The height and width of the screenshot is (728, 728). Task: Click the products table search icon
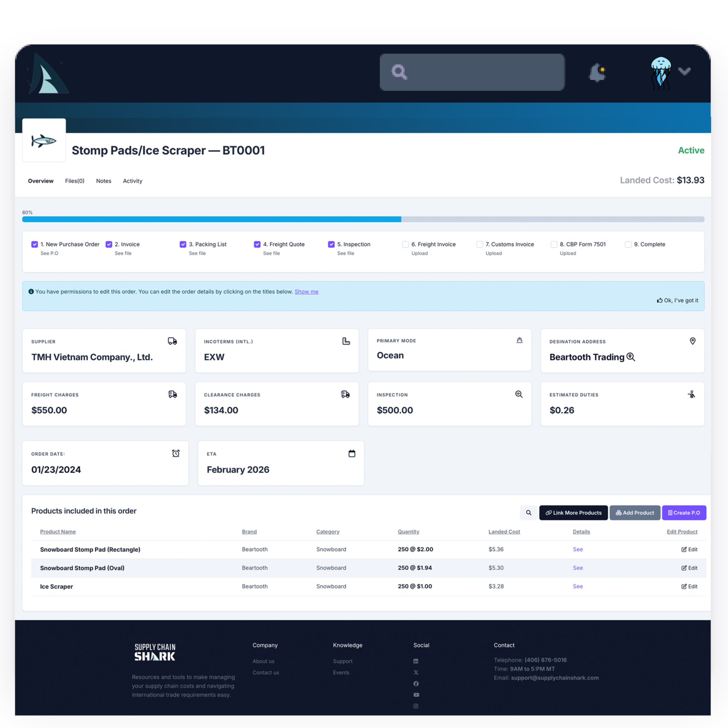click(528, 512)
